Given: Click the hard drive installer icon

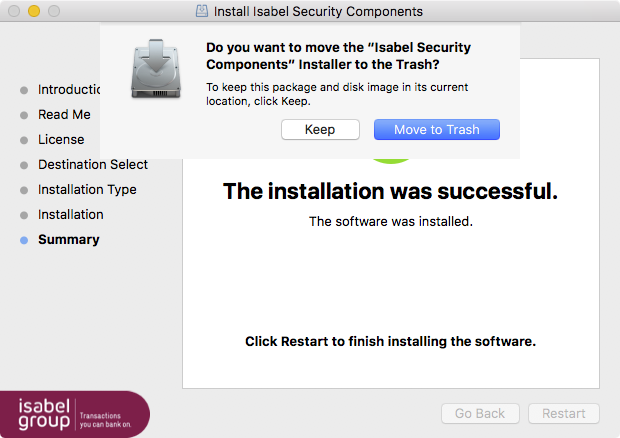Looking at the screenshot, I should [x=156, y=69].
